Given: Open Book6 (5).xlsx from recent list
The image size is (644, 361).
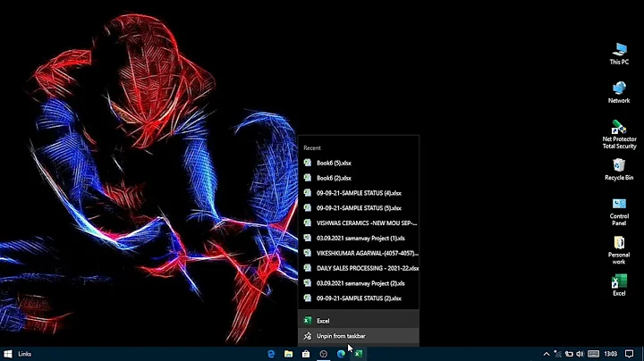Looking at the screenshot, I should (x=358, y=163).
